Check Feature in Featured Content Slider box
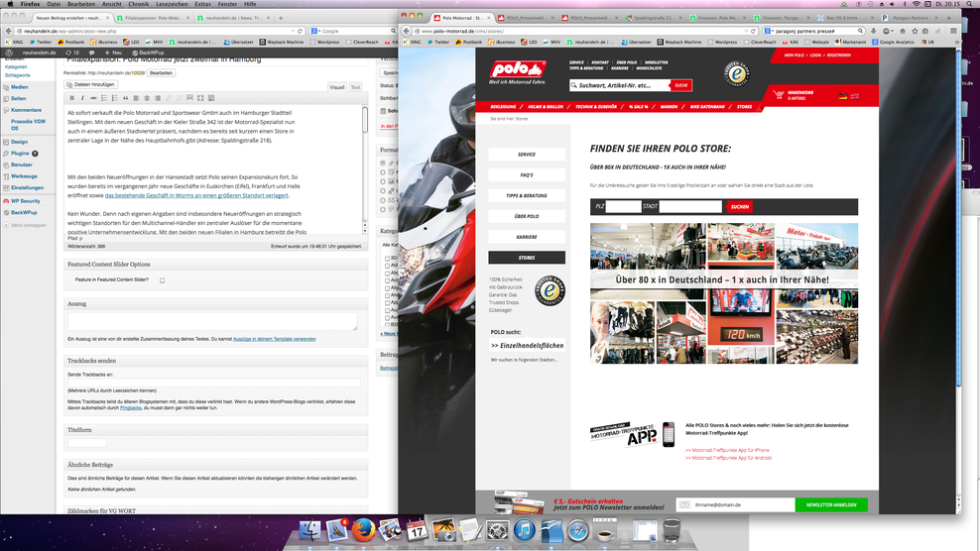Image resolution: width=980 pixels, height=551 pixels. [x=162, y=280]
